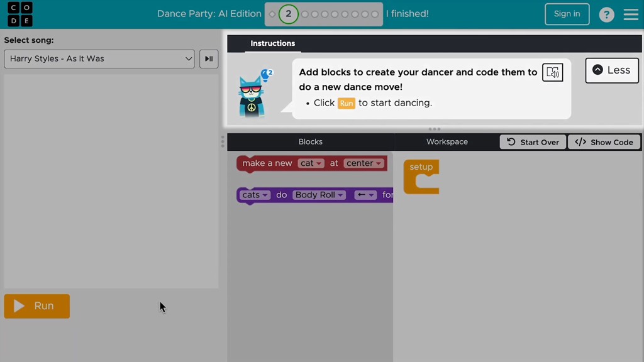Collapse instructions with the Less button

(x=611, y=70)
